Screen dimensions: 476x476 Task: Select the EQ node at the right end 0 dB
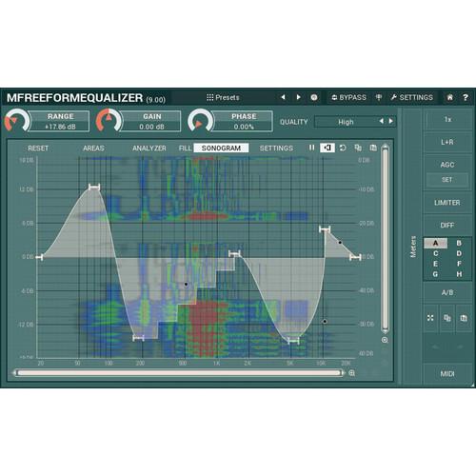[x=355, y=257]
